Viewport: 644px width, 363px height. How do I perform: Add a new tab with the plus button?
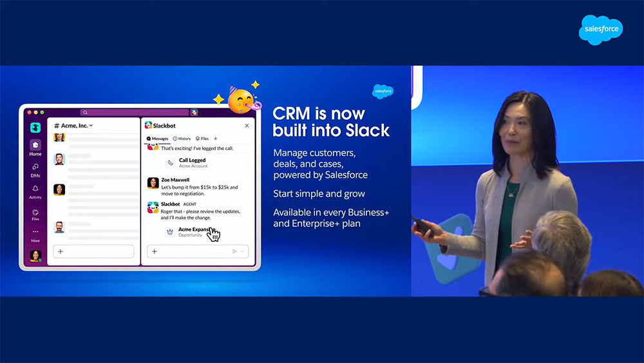[216, 139]
